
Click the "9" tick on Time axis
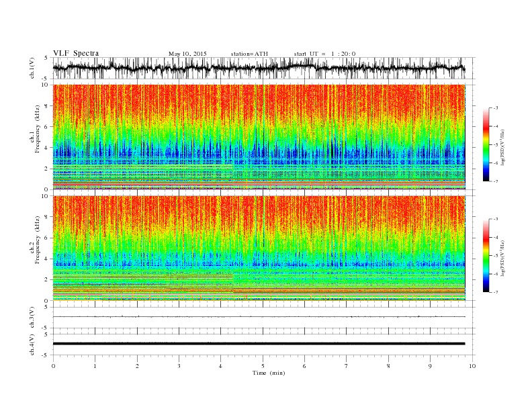[x=430, y=366]
